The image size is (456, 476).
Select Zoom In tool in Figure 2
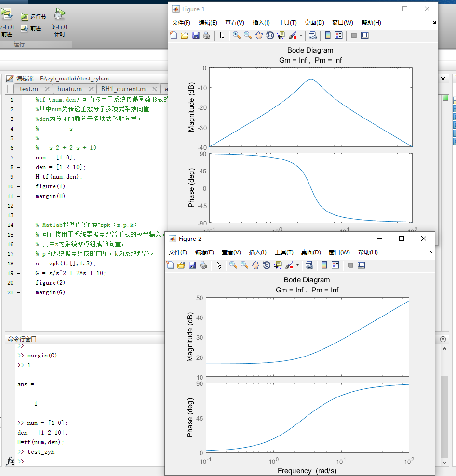233,265
